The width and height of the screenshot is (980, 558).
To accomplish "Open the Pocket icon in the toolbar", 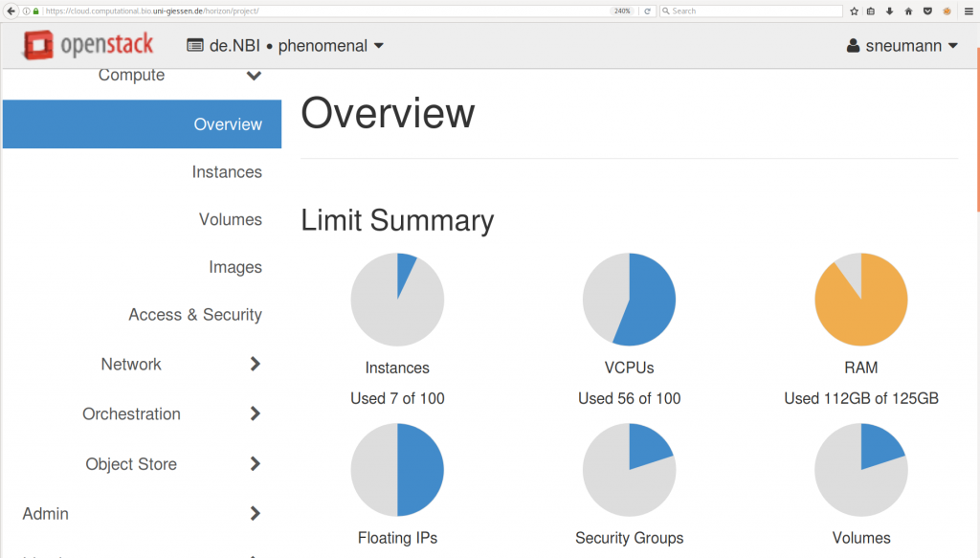I will tap(926, 11).
